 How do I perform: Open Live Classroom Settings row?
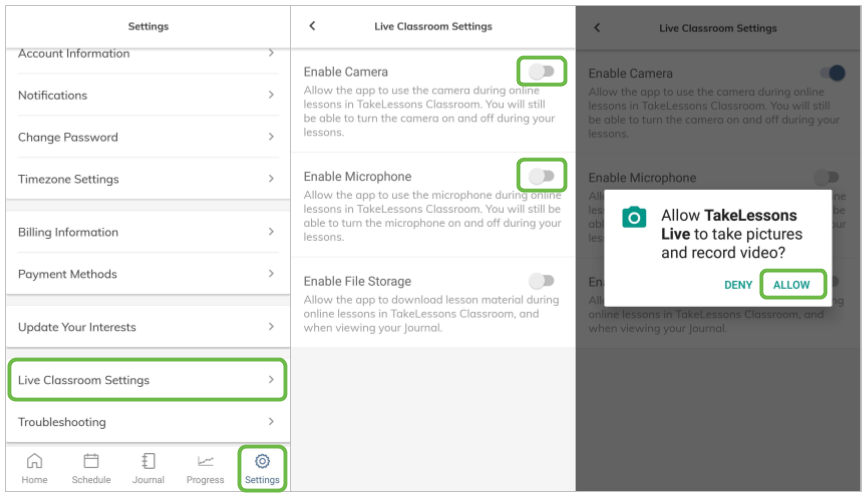point(148,379)
